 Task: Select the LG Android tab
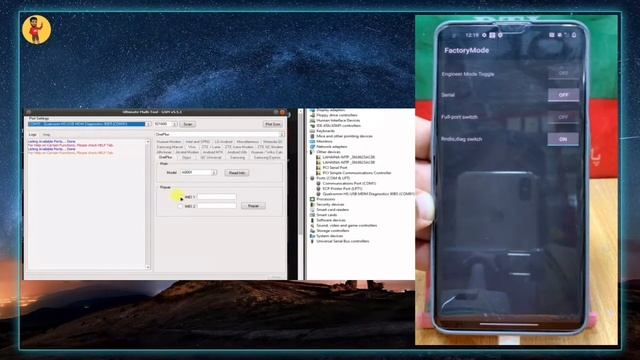point(223,142)
